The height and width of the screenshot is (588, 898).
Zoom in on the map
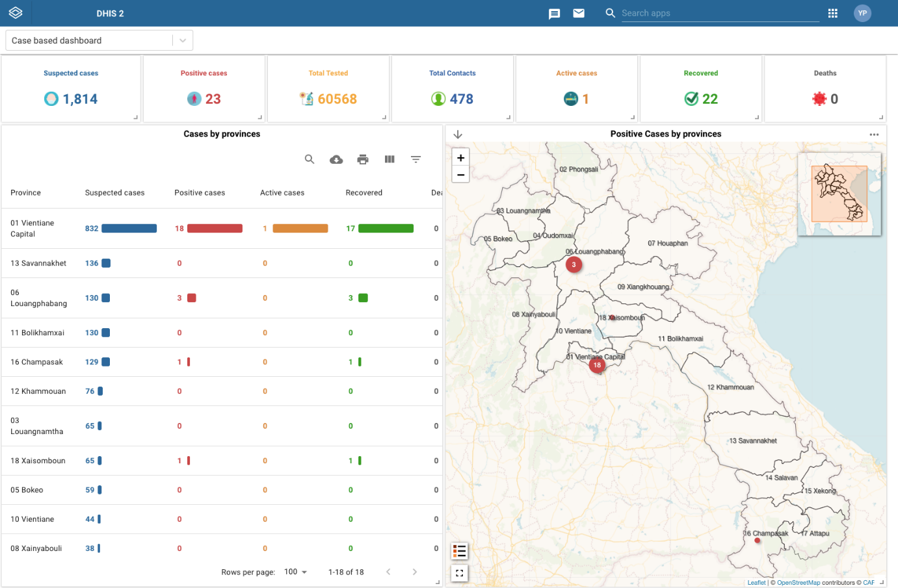pos(460,158)
